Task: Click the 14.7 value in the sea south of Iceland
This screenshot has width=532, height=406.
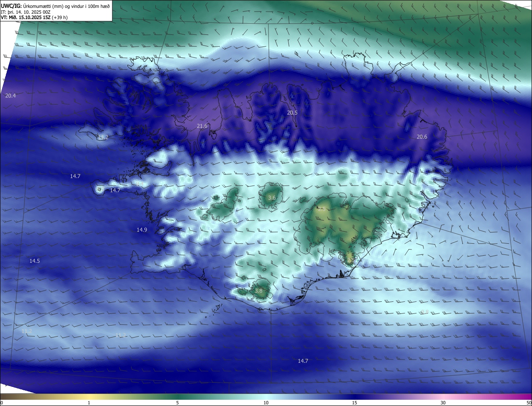Action: 303,361
